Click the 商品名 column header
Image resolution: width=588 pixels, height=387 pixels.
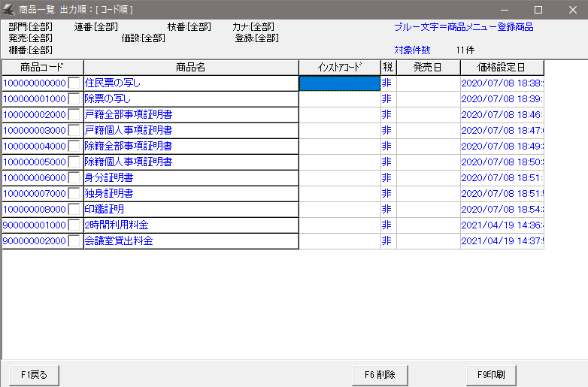click(191, 67)
